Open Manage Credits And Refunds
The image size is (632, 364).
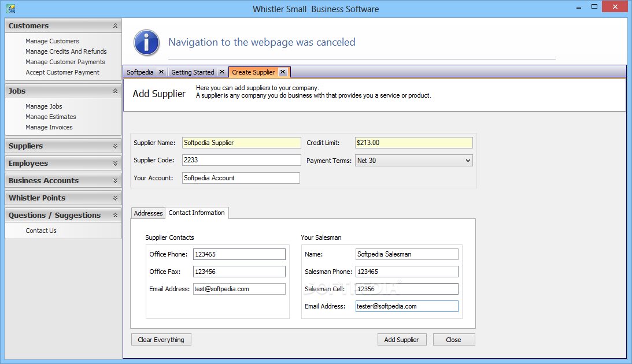[x=66, y=51]
